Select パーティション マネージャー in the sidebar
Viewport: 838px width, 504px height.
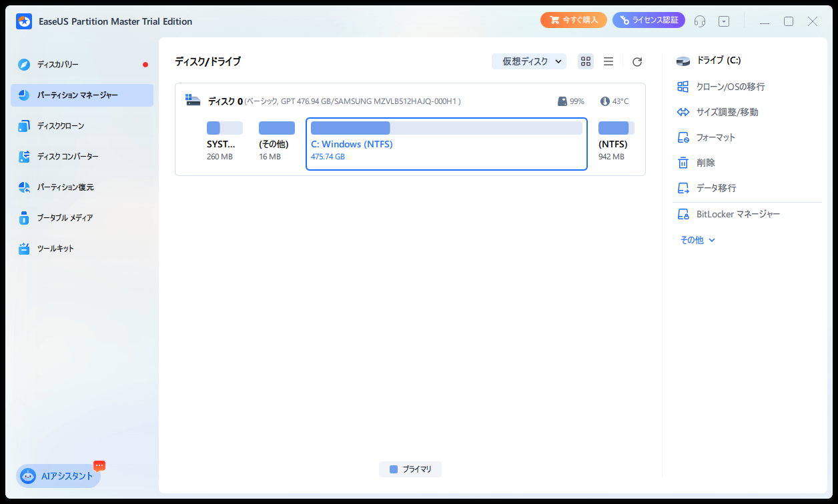tap(82, 95)
